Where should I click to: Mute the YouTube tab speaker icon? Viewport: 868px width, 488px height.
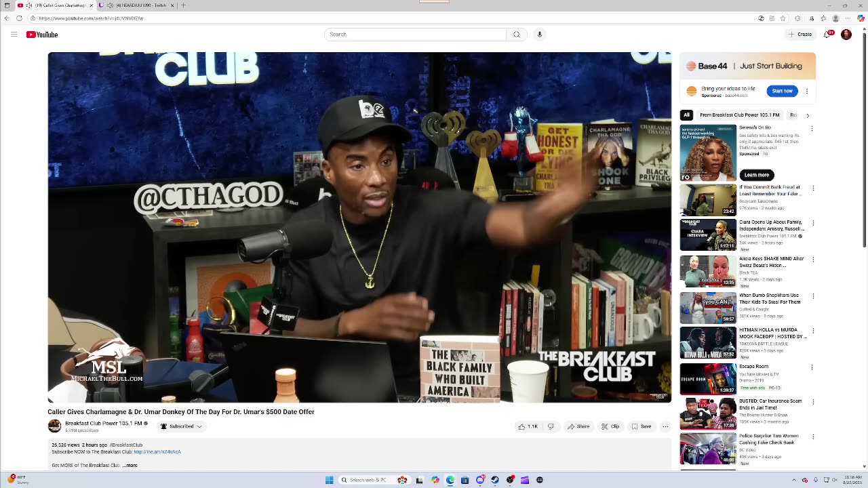tap(29, 5)
